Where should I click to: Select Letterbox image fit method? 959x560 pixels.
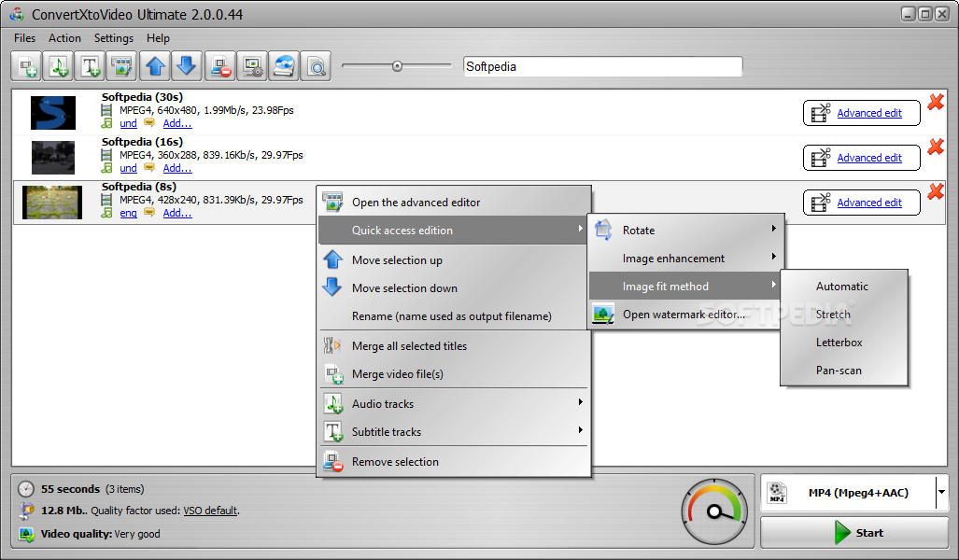843,343
